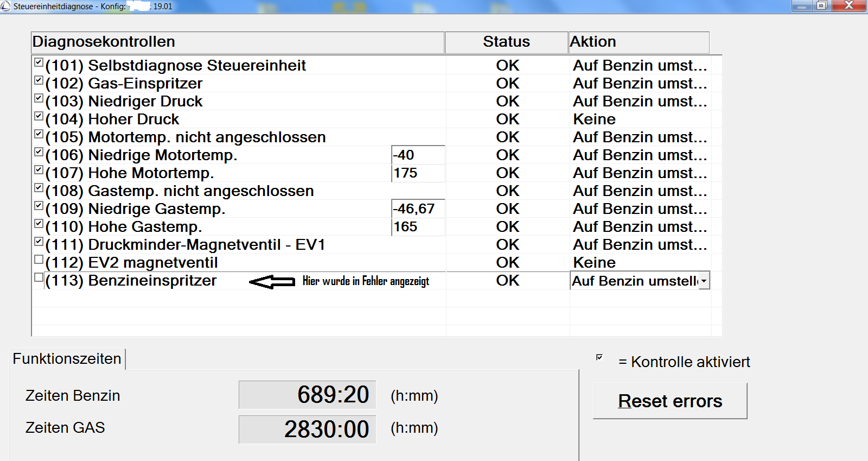Enable checkbox for (112) EV2 magnetventil
This screenshot has height=461, width=868.
39,259
